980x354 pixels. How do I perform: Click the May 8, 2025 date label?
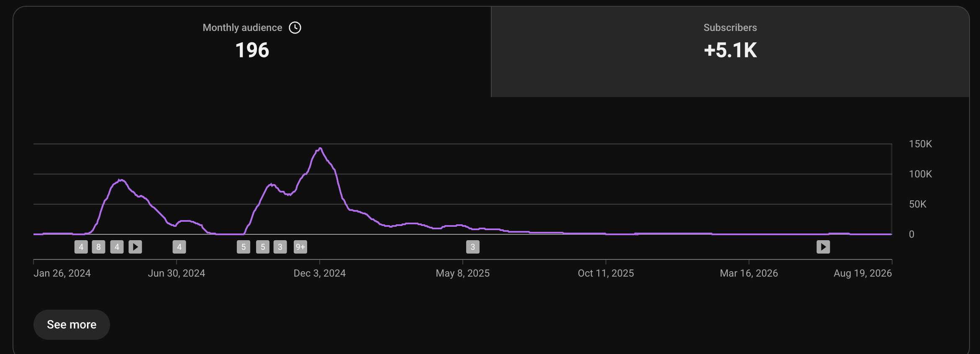[463, 273]
